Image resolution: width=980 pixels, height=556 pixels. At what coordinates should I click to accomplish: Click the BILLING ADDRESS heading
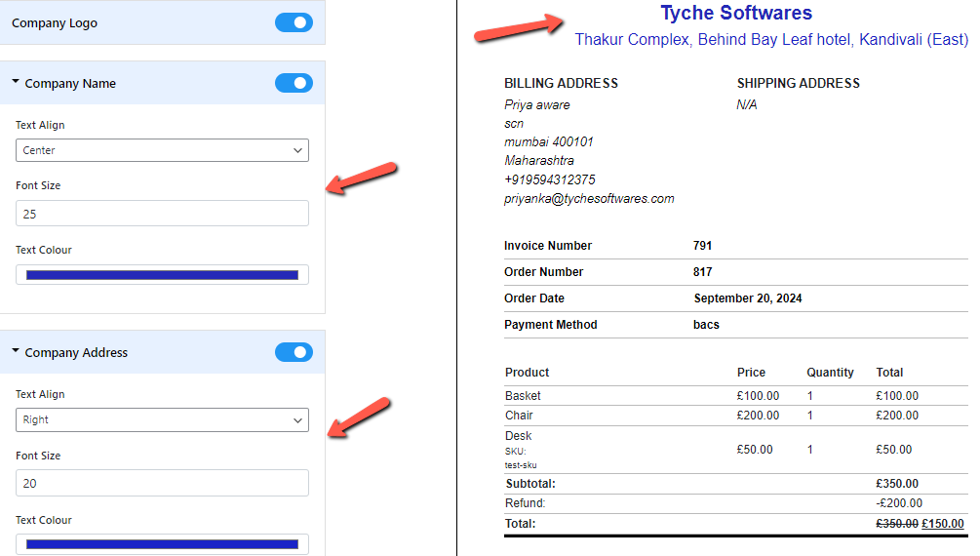561,83
